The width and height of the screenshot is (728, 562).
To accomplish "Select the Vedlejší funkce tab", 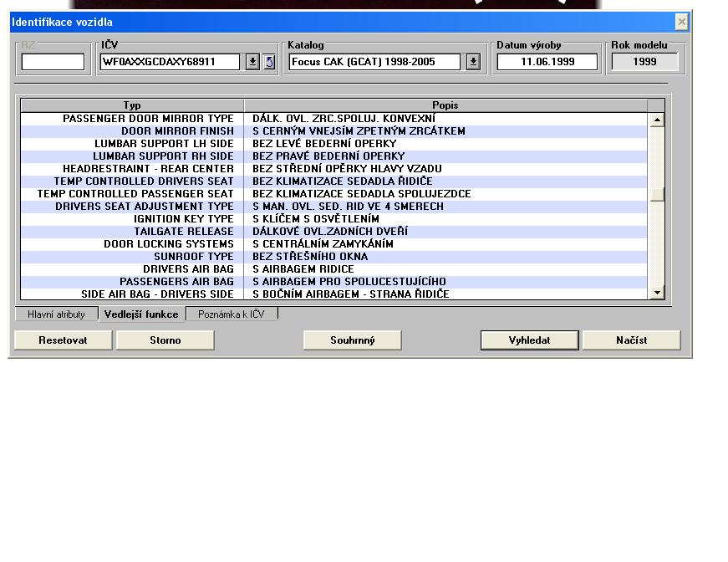I will click(141, 314).
